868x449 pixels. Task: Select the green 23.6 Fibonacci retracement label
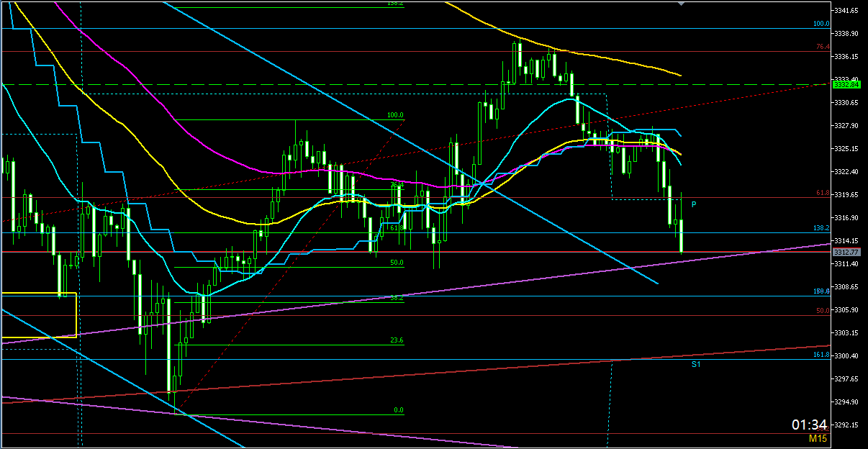(397, 341)
